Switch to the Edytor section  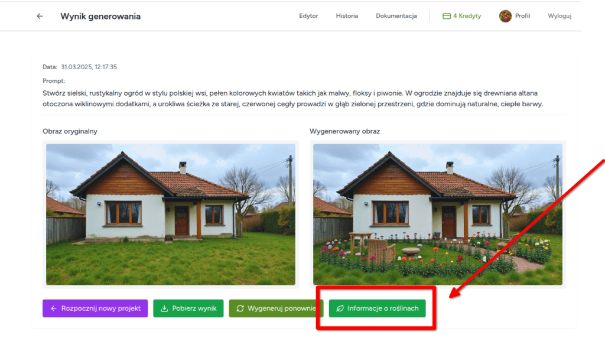tap(308, 16)
